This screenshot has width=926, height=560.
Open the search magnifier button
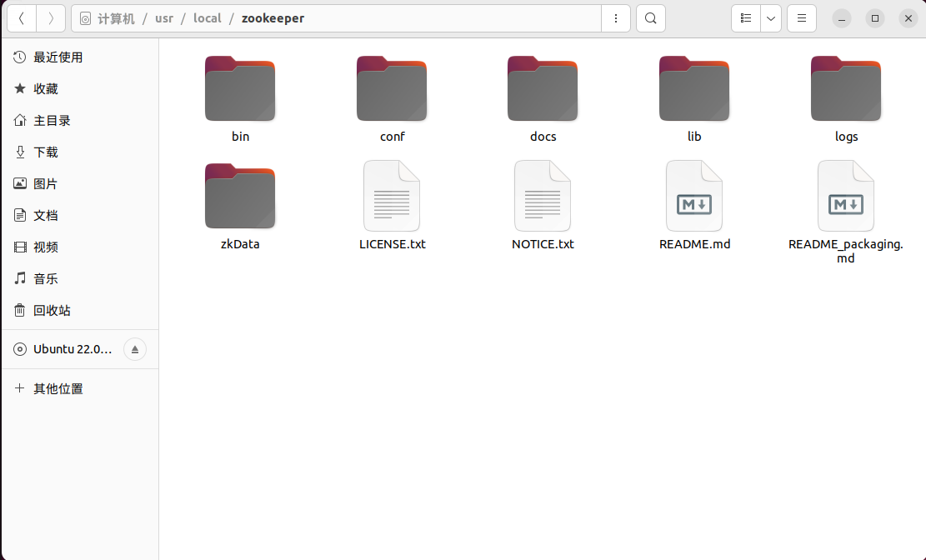(651, 18)
